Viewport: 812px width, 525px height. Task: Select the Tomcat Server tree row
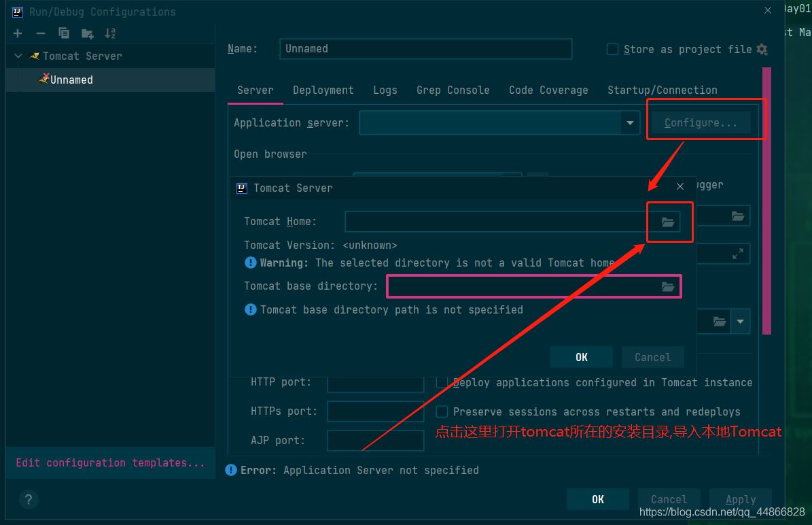[x=110, y=56]
